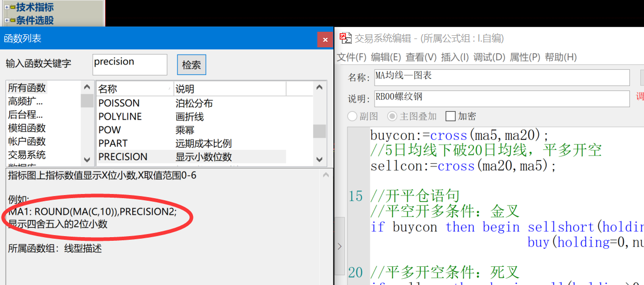The image size is (644, 285).
Task: Click line number 20 in gutter
Action: point(356,272)
